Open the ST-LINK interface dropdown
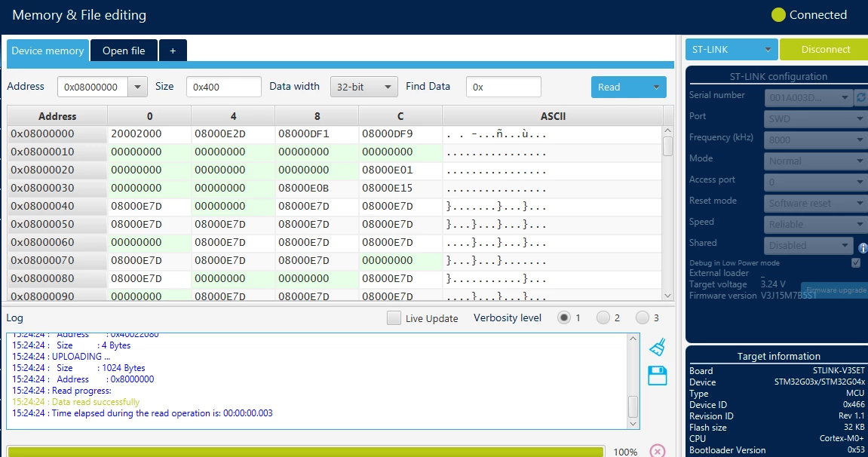 732,50
